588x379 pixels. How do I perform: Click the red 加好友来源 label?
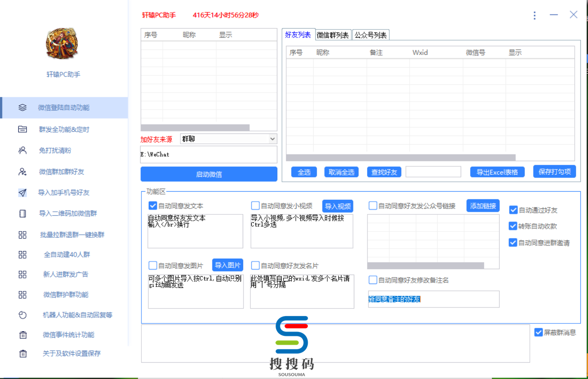pyautogui.click(x=156, y=139)
